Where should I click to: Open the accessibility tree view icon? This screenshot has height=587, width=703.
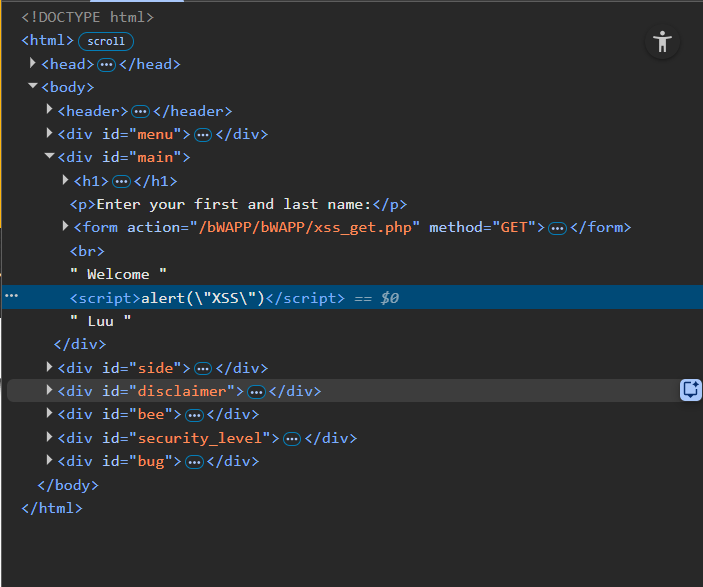tap(661, 42)
